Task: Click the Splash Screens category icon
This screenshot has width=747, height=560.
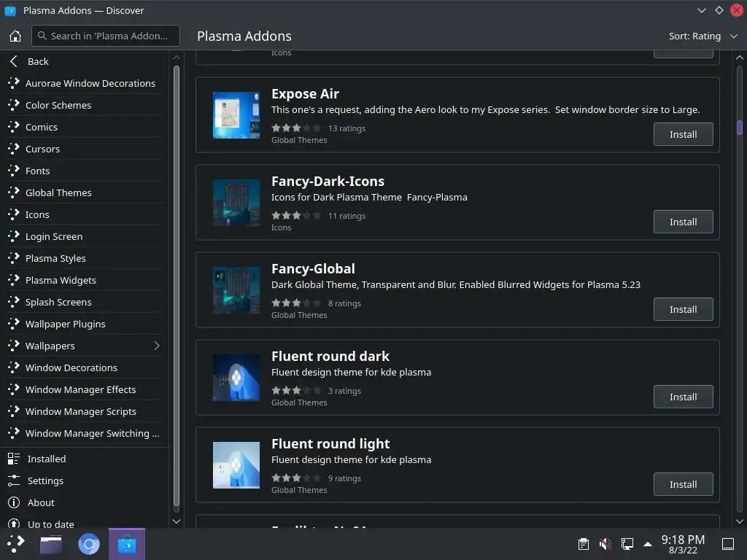Action: tap(14, 303)
